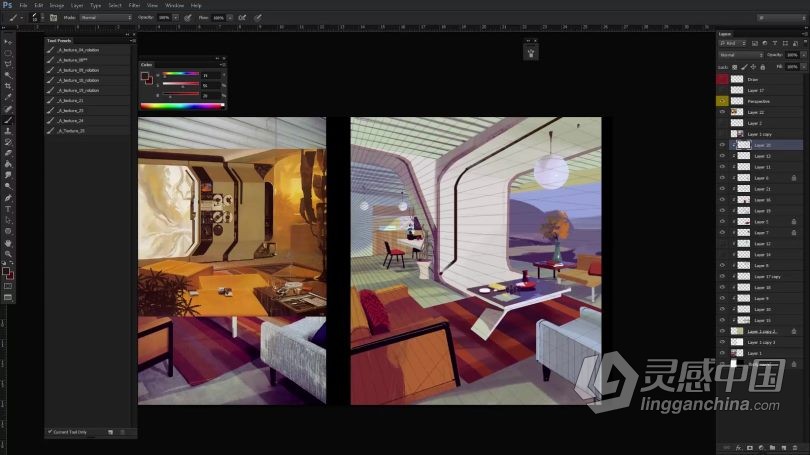This screenshot has height=455, width=810.
Task: Open brush Mode dropdown in options bar
Action: [105, 18]
